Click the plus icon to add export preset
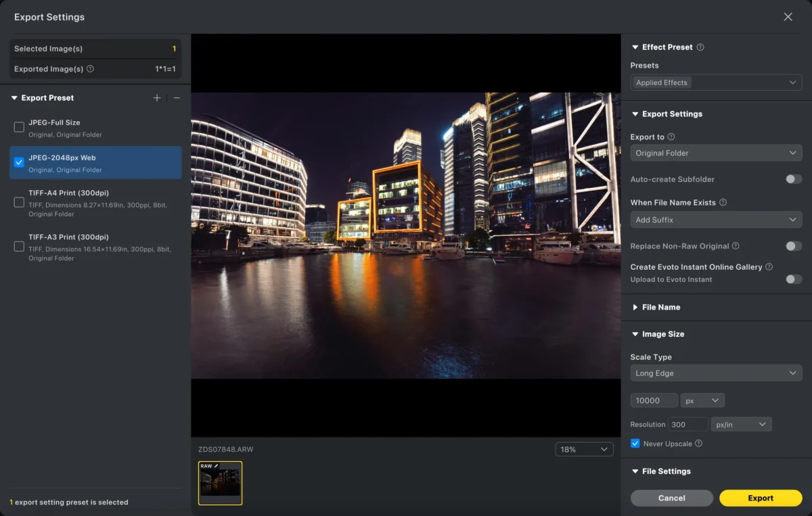812x516 pixels. click(x=157, y=98)
